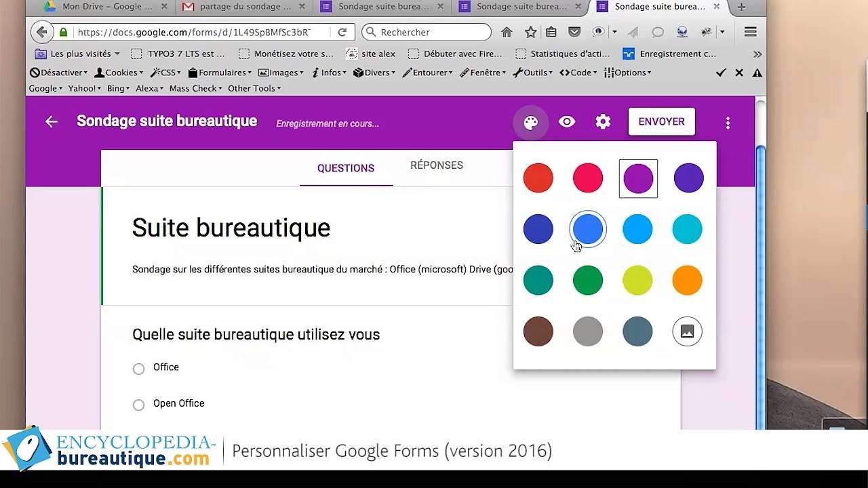
Task: Pick the orange theme color swatch
Action: [x=687, y=281]
